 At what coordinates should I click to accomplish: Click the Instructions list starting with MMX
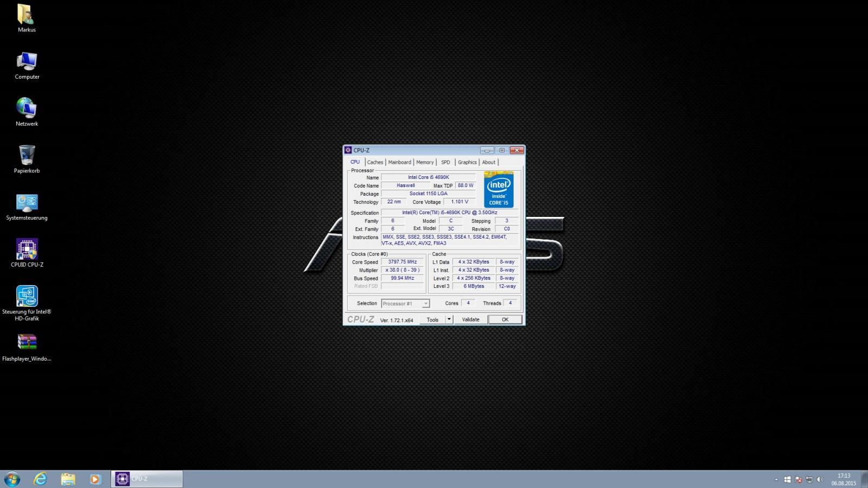tap(450, 240)
